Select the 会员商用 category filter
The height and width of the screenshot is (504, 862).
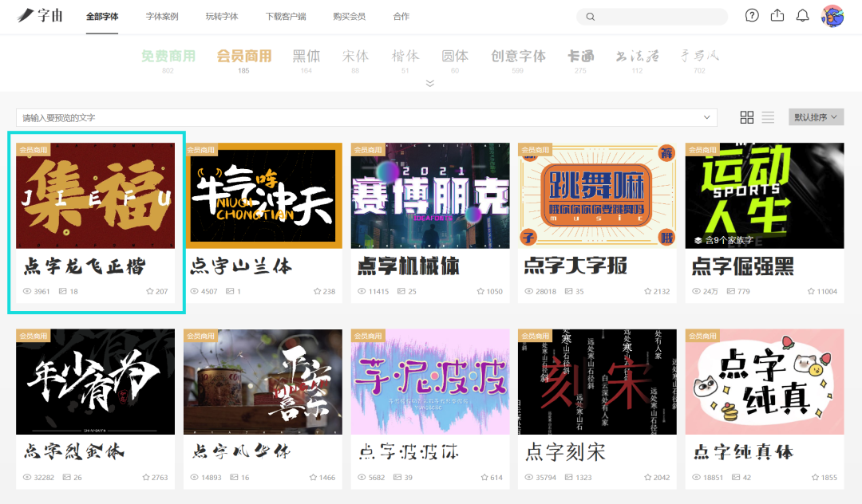coord(243,57)
